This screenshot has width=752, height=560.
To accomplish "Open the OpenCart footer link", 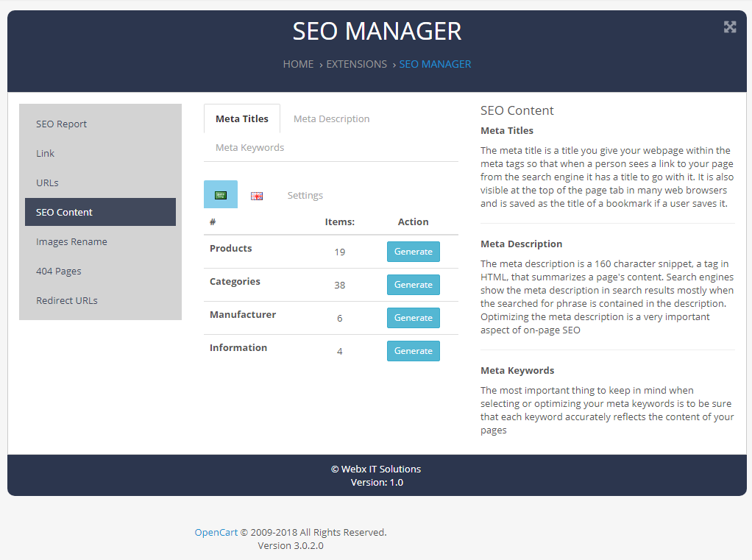I will click(216, 532).
